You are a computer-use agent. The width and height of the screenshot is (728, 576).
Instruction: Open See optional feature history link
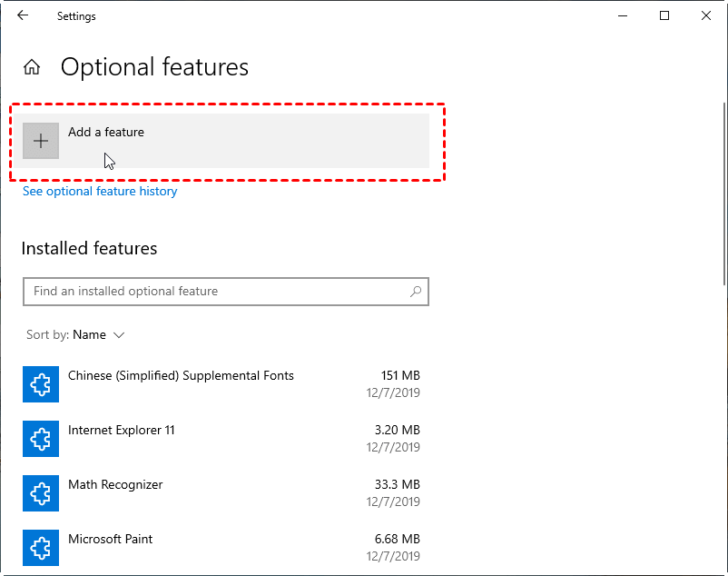100,192
